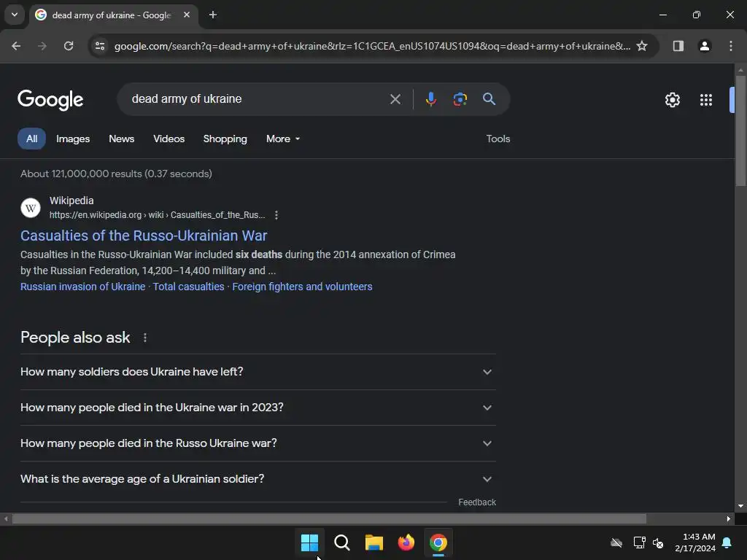This screenshot has width=747, height=560.
Task: Select the All search filter
Action: click(x=31, y=139)
